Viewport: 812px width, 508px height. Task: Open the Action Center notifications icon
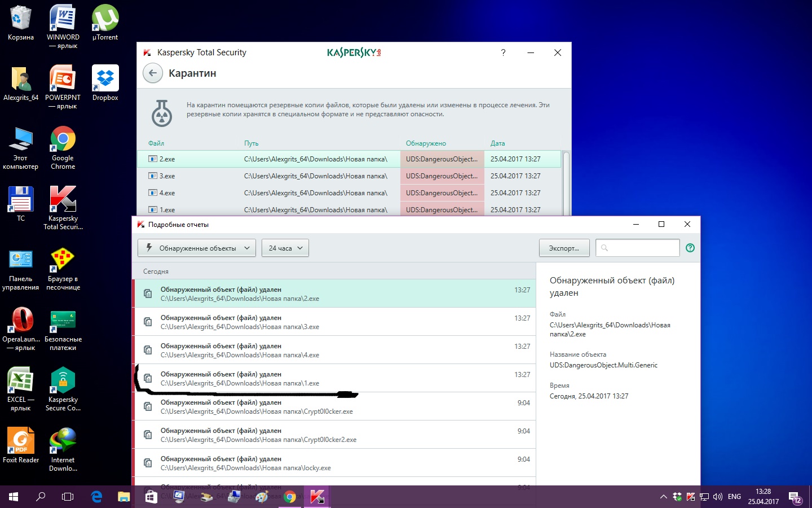[x=795, y=497]
